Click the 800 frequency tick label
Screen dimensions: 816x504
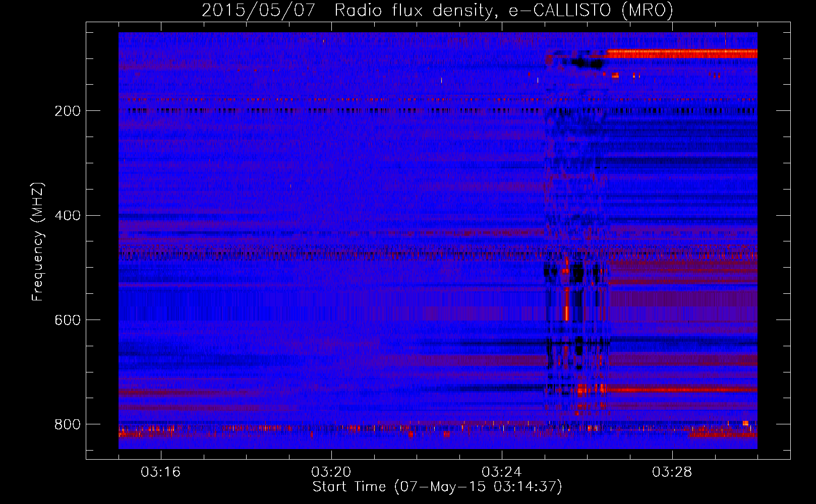(68, 424)
